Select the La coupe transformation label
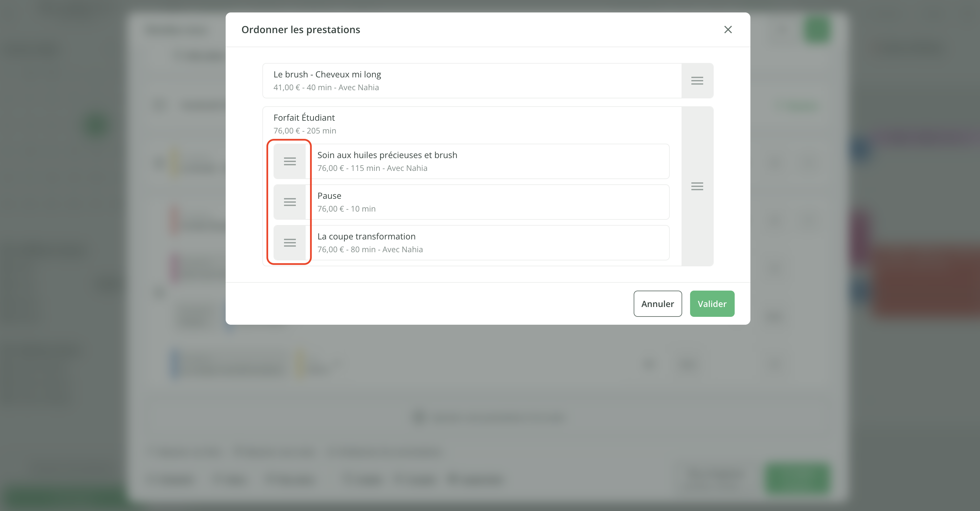Viewport: 980px width, 511px height. pyautogui.click(x=366, y=237)
